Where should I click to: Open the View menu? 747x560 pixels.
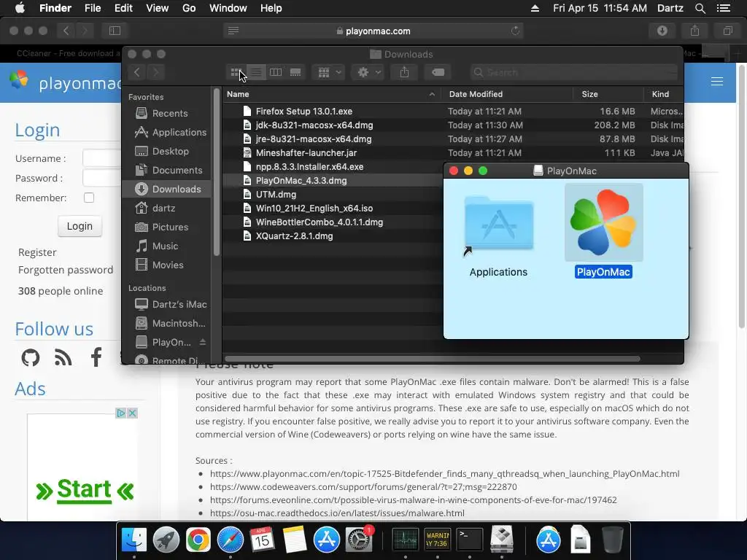(x=158, y=8)
